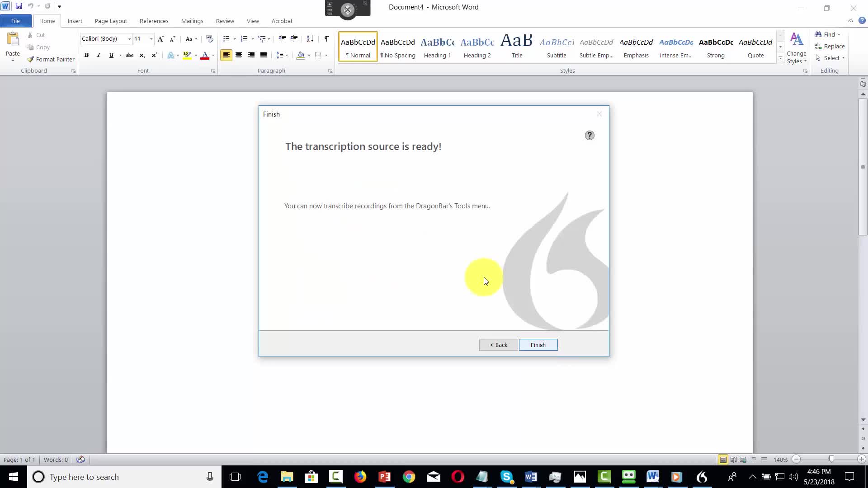This screenshot has width=868, height=488.
Task: Click Find in the Editing group
Action: pyautogui.click(x=826, y=34)
